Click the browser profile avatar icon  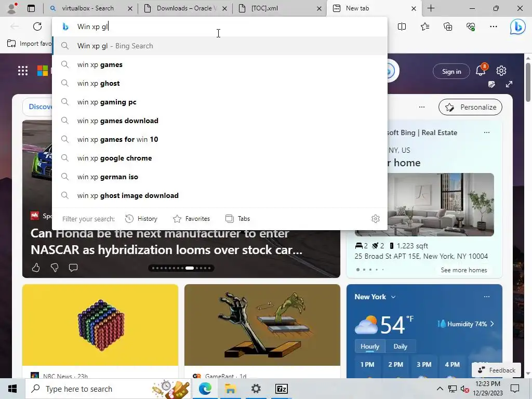pos(12,8)
